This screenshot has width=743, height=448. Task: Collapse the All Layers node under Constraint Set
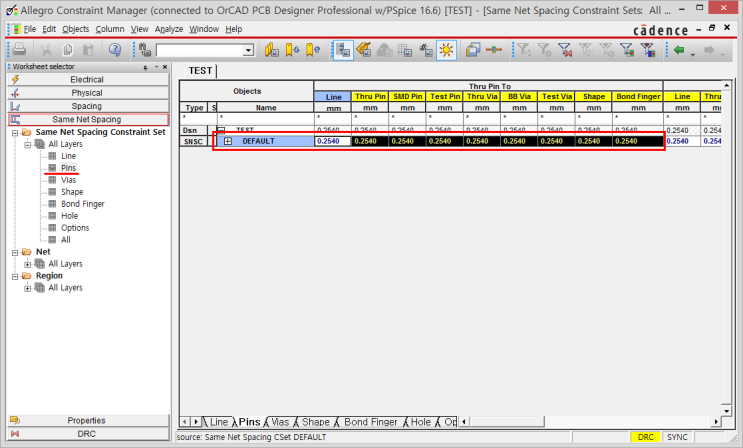click(27, 145)
